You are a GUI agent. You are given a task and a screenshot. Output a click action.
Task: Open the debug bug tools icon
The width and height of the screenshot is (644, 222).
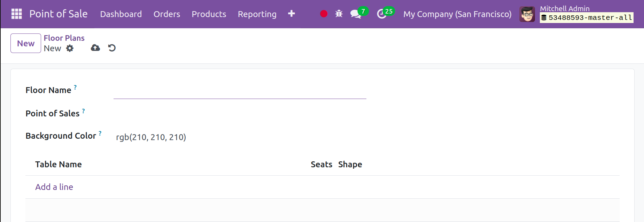[x=339, y=14]
